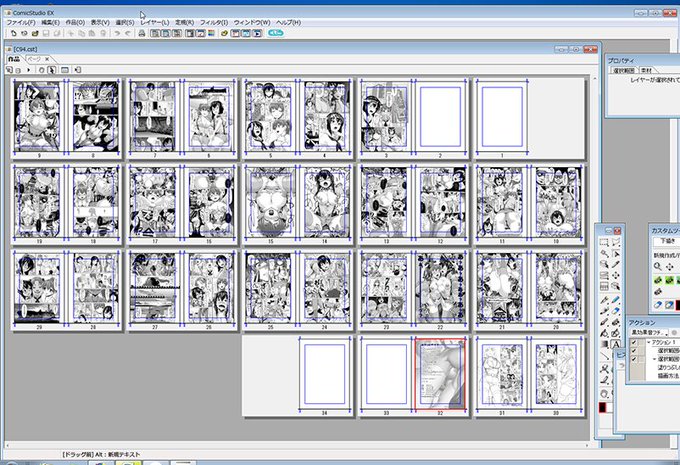Select the blue pencil tool
The image size is (680, 465).
click(x=616, y=300)
